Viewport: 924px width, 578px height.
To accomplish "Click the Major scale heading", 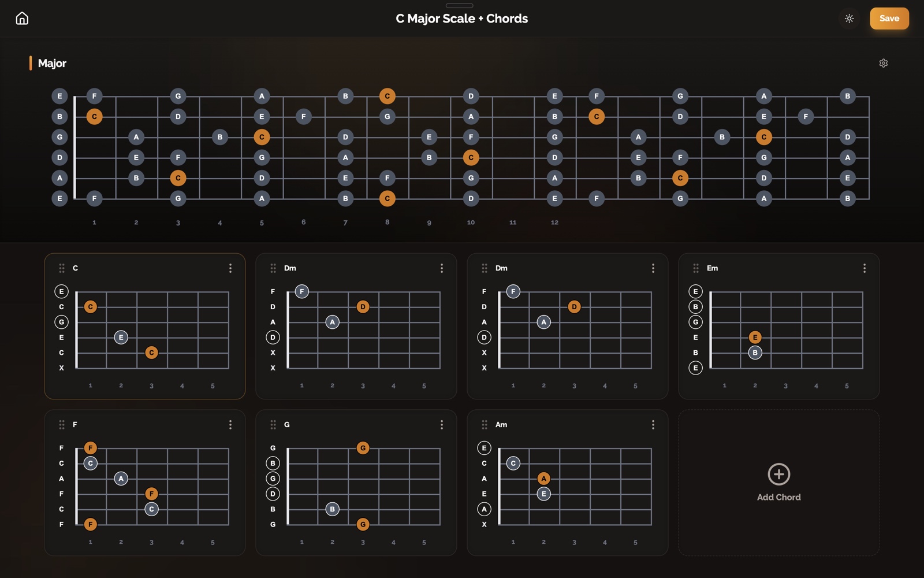I will [52, 64].
